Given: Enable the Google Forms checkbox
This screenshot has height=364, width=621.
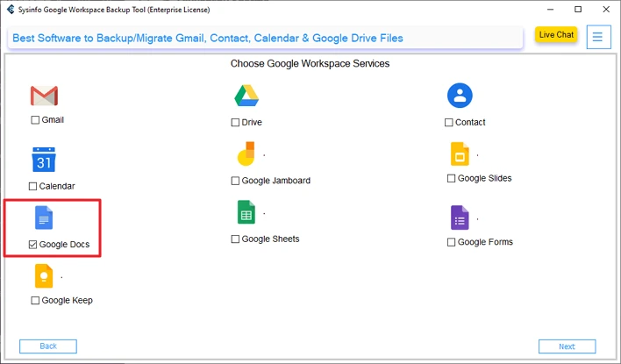Looking at the screenshot, I should coord(451,242).
